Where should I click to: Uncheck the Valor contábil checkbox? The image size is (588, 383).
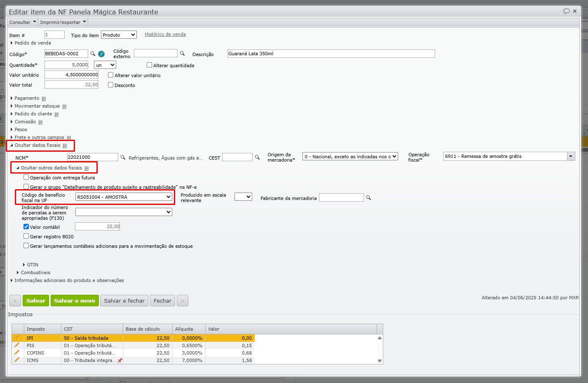tap(26, 227)
